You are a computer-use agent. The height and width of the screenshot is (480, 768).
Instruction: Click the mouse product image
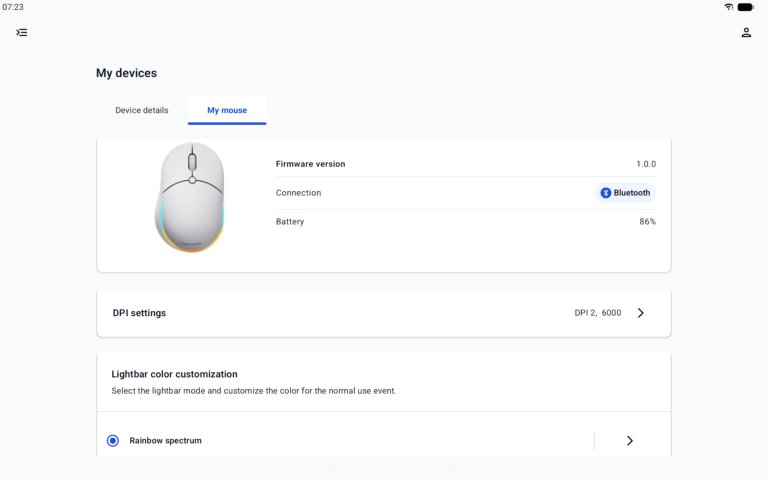[191, 197]
